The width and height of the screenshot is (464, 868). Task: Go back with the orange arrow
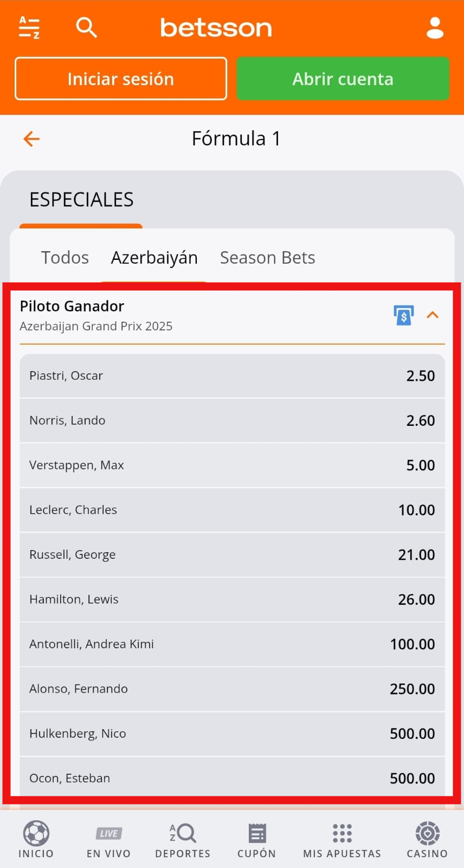[x=31, y=139]
